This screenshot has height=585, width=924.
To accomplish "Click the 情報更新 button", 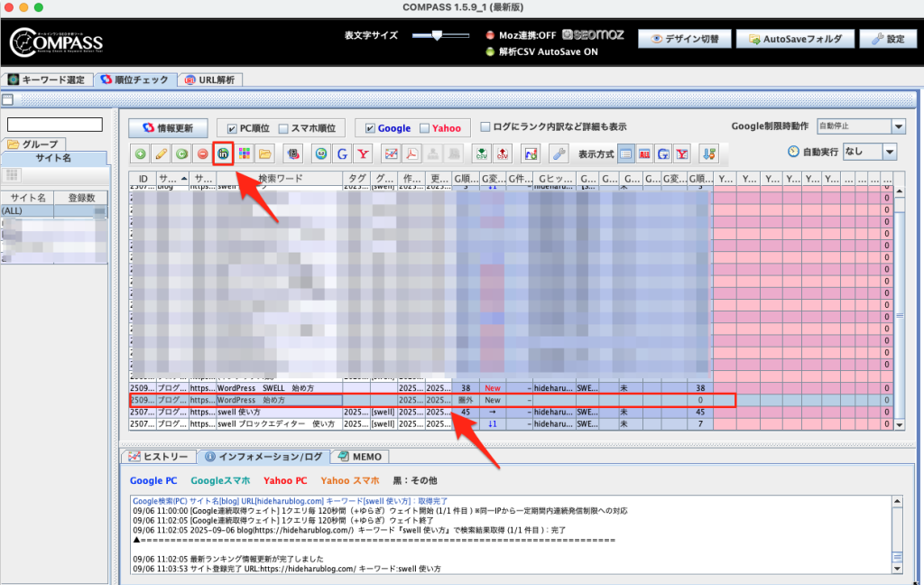I will (168, 128).
